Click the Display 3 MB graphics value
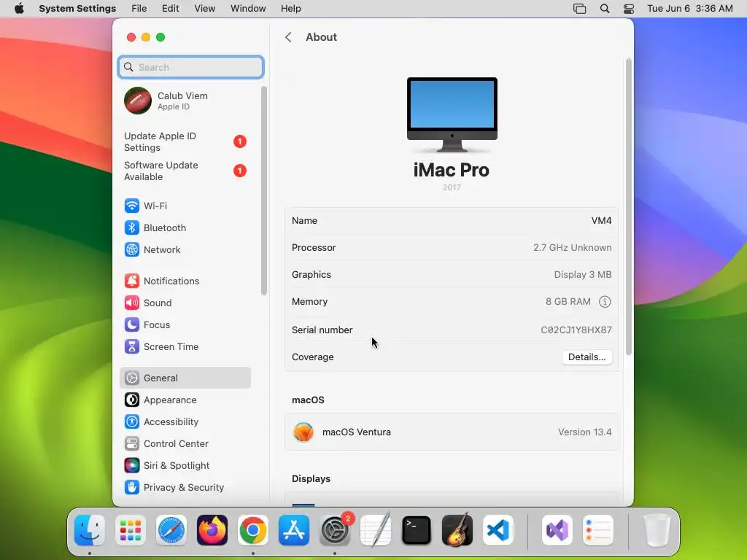This screenshot has height=560, width=747. coord(583,275)
